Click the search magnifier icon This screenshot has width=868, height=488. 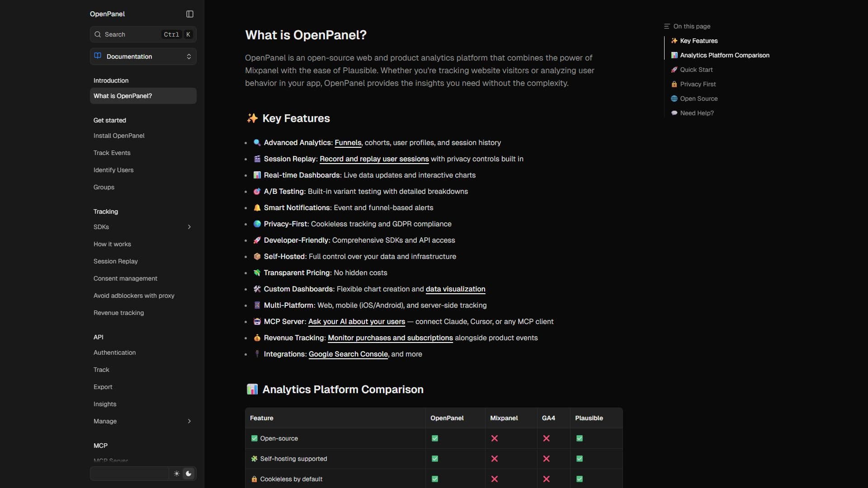tap(98, 34)
